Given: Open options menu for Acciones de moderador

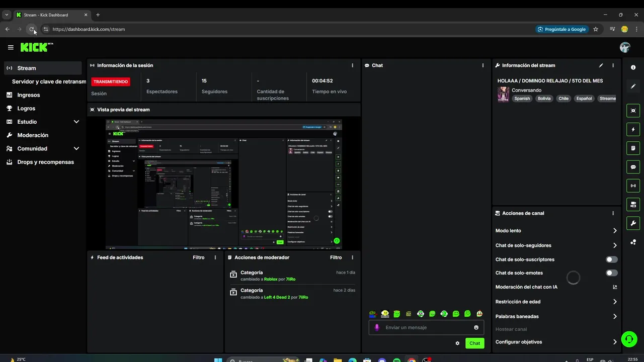Looking at the screenshot, I should 352,257.
